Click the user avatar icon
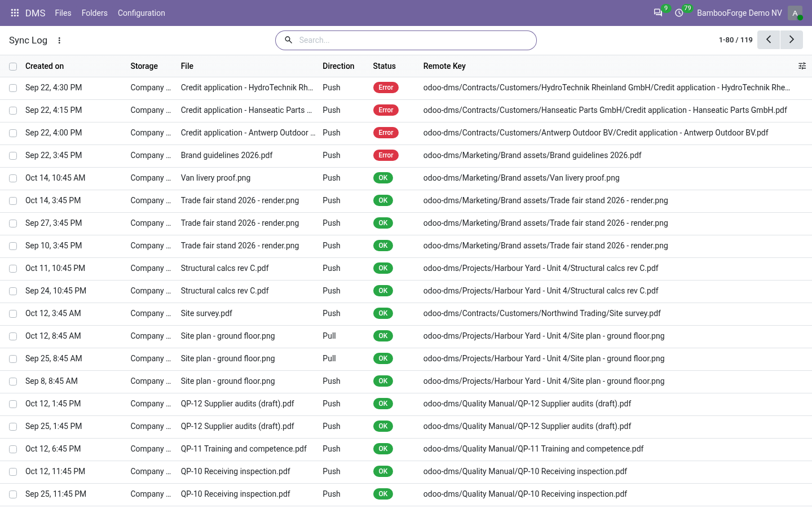This screenshot has width=812, height=508. click(795, 12)
